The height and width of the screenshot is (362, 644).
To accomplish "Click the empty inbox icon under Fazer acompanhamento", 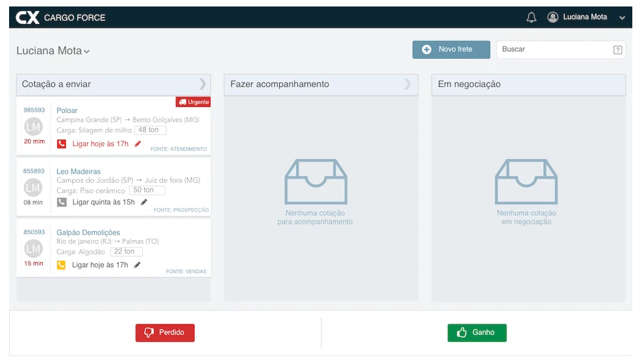I will point(316,182).
